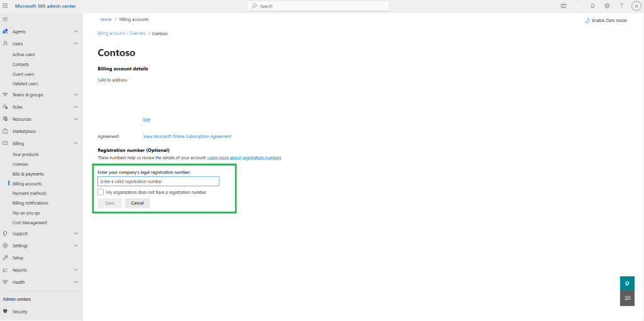Click the Save button

[109, 203]
